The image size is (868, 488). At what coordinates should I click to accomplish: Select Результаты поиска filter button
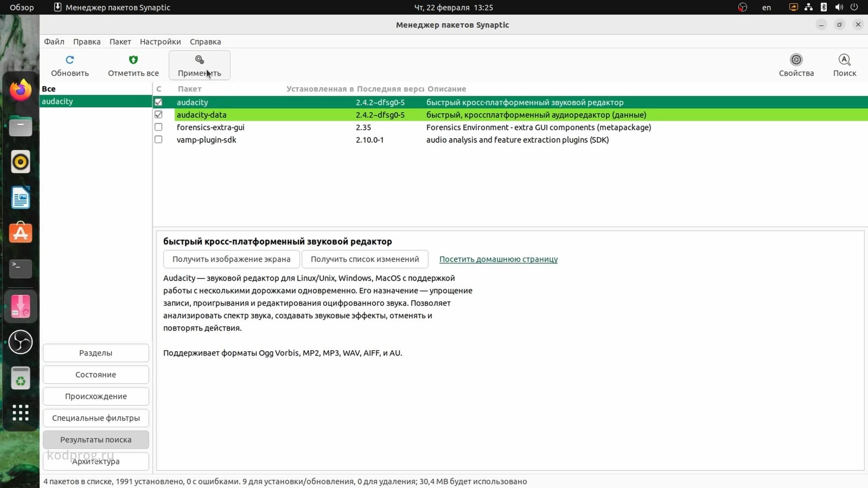click(96, 440)
